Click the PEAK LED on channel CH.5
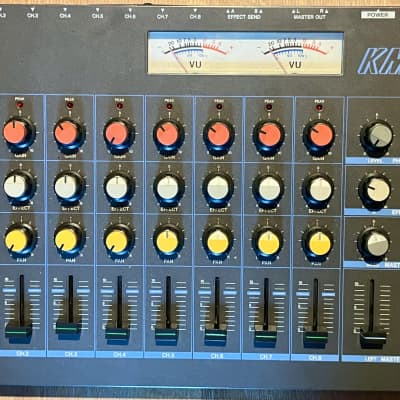Screen dimensions: 400x400 pos(170,106)
